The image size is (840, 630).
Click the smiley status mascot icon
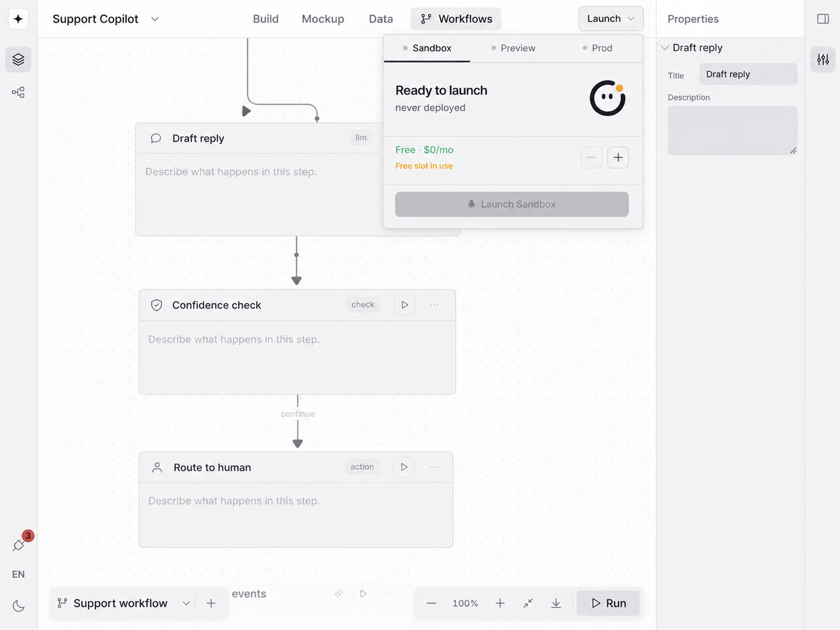click(607, 98)
